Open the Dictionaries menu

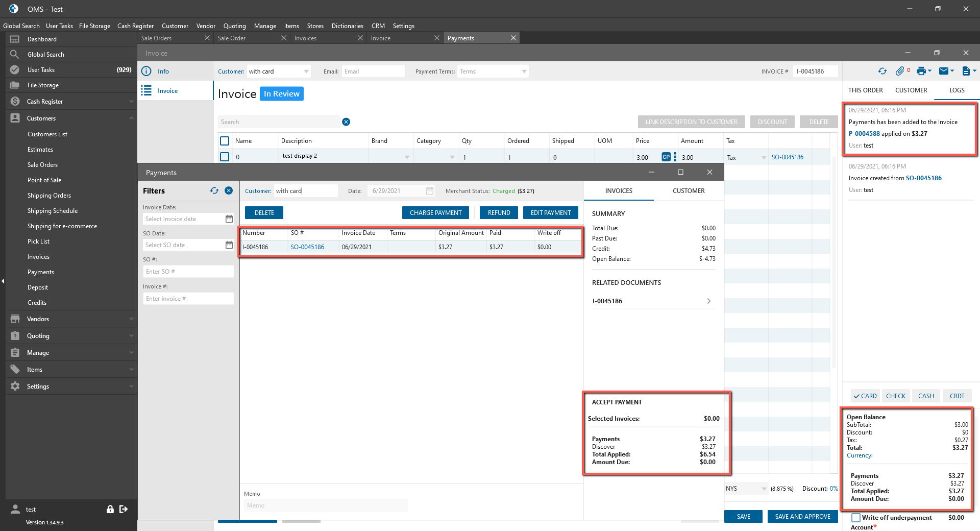pos(348,26)
